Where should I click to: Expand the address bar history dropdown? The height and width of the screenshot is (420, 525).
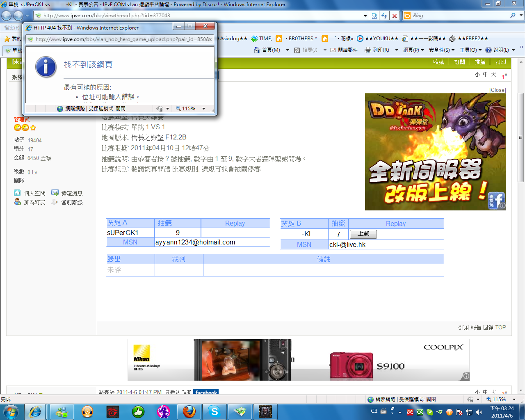tap(365, 16)
